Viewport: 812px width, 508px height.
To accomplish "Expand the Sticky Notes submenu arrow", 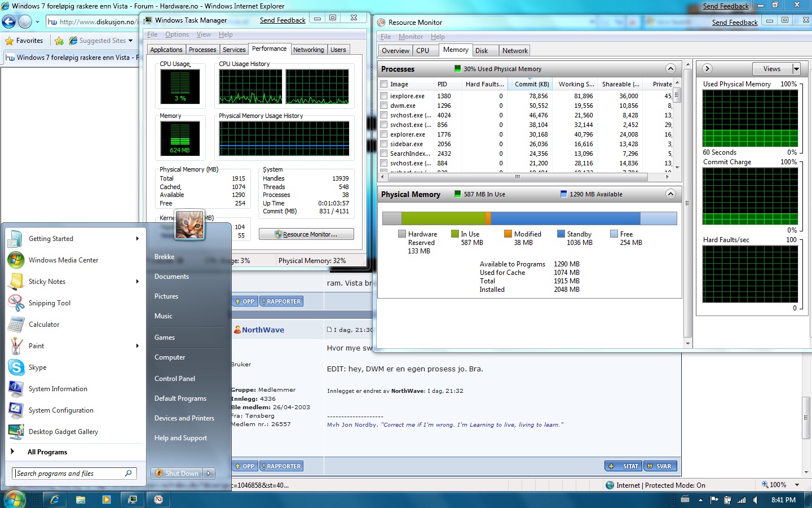I will [x=137, y=282].
